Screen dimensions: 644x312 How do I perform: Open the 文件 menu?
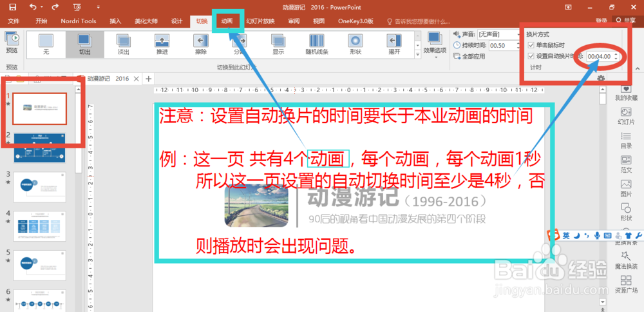pyautogui.click(x=14, y=21)
